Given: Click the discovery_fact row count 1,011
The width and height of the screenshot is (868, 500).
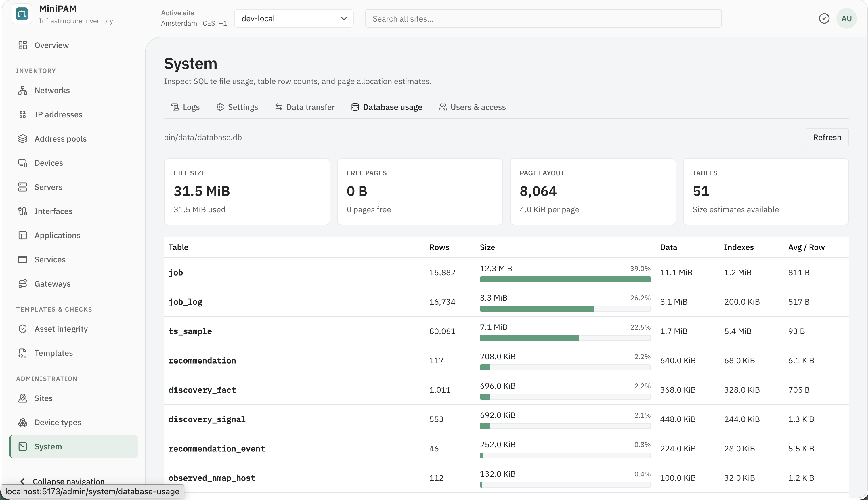Looking at the screenshot, I should click(x=440, y=390).
